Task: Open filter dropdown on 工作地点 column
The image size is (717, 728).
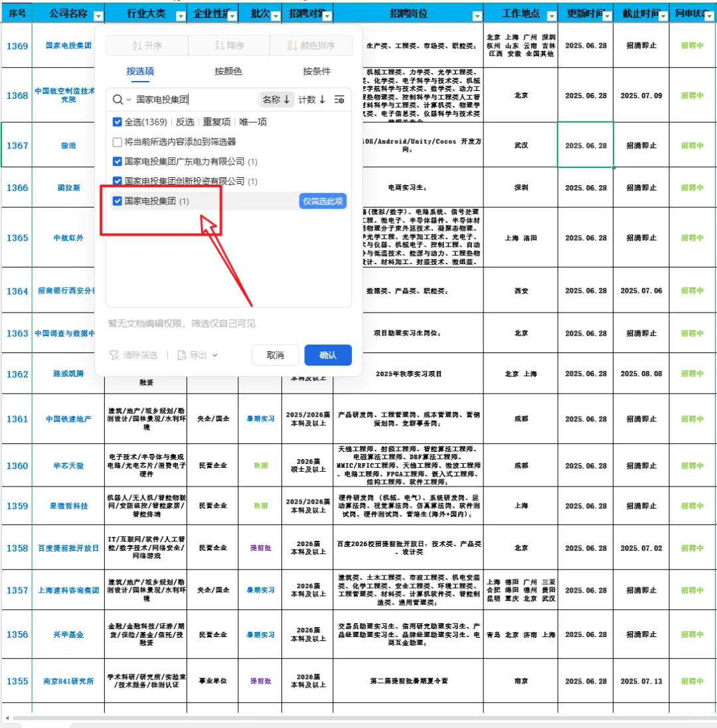Action: point(552,16)
